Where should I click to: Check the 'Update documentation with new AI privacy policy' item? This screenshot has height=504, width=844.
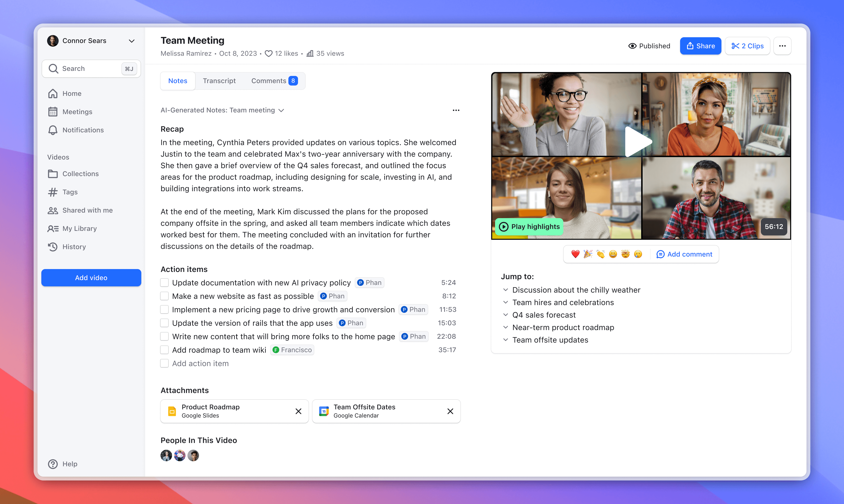pos(164,282)
